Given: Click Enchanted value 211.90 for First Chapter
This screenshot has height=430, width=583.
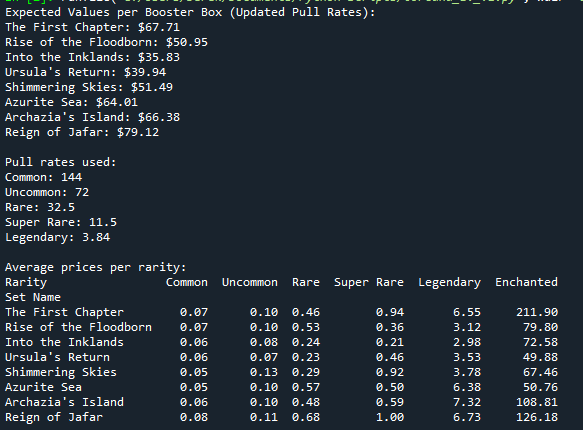Looking at the screenshot, I should [537, 312].
